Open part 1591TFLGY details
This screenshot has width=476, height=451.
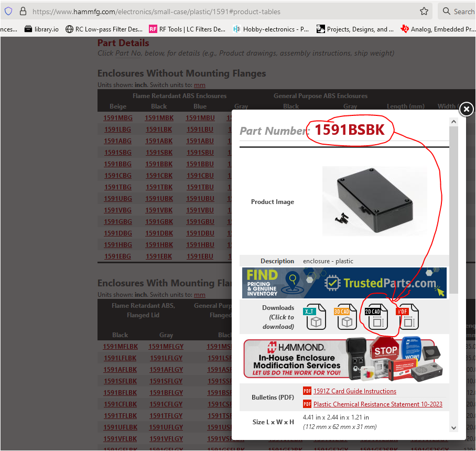(166, 416)
